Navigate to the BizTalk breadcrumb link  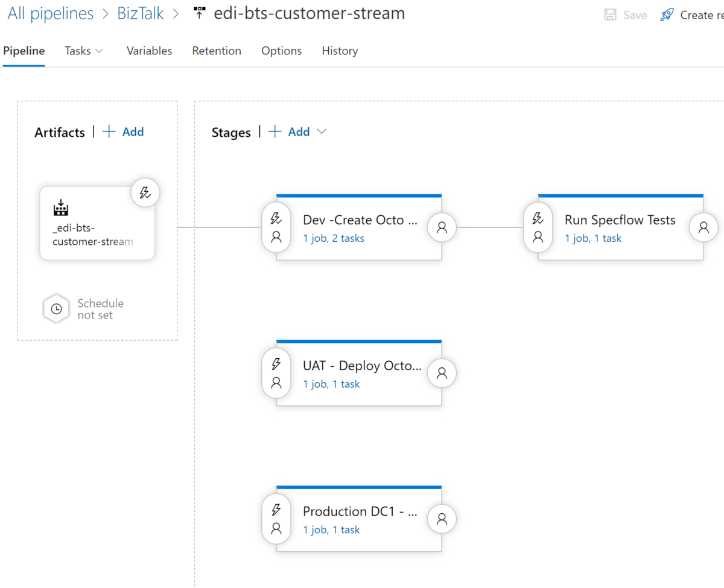[141, 13]
